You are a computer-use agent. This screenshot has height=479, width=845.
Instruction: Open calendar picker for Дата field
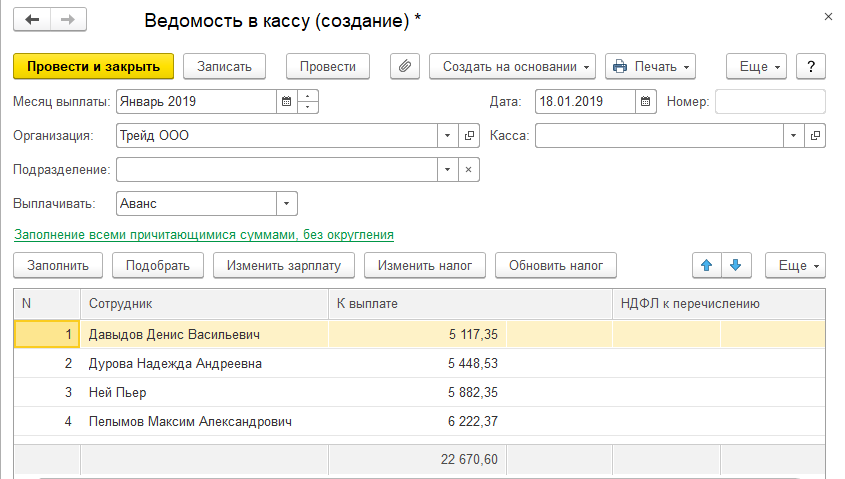(646, 101)
